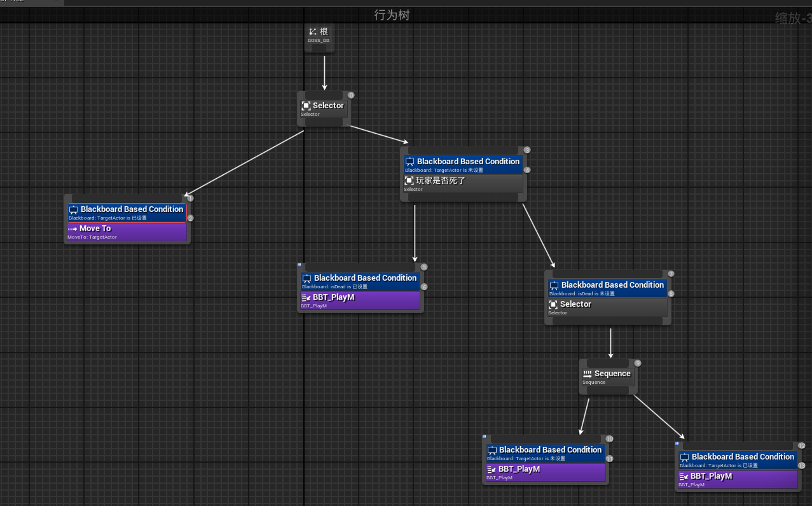
Task: Click the input pin atop the Move To node
Action: click(x=126, y=198)
